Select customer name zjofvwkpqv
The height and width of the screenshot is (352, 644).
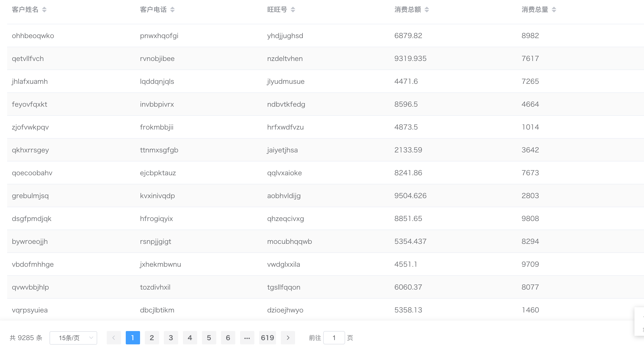coord(30,127)
